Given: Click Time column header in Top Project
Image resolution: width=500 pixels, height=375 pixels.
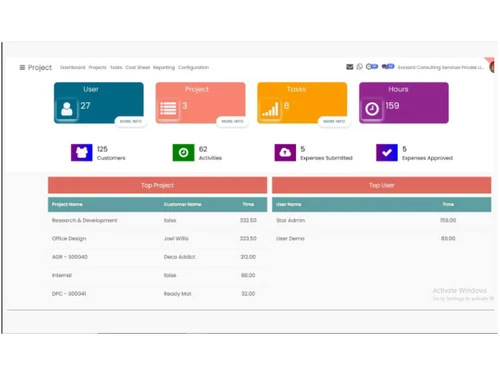Looking at the screenshot, I should 248,204.
